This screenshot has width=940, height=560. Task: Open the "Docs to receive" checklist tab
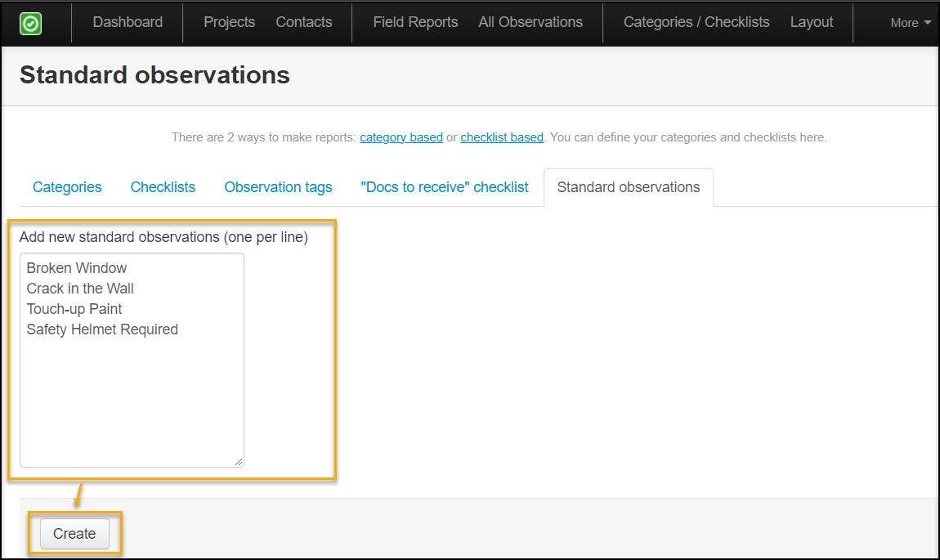(x=445, y=187)
